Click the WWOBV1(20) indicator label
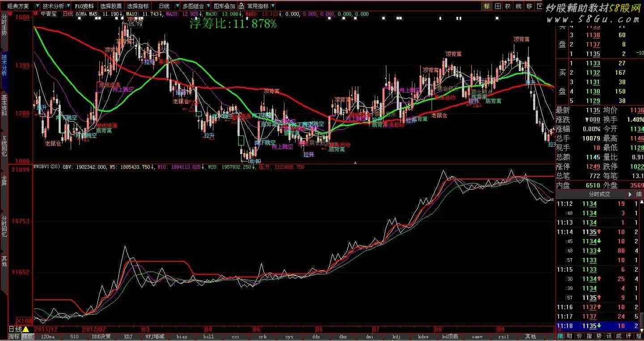The width and height of the screenshot is (644, 341). point(47,166)
